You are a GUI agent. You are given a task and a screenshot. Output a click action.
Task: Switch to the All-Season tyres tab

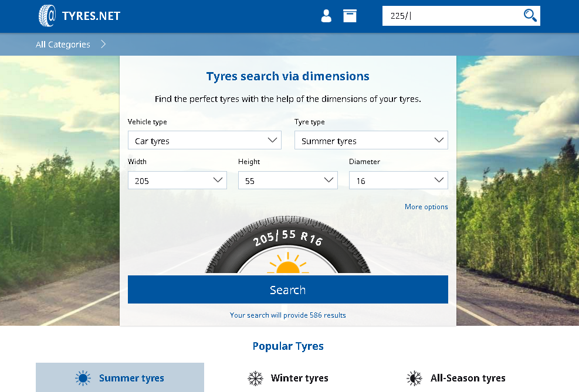(468, 379)
